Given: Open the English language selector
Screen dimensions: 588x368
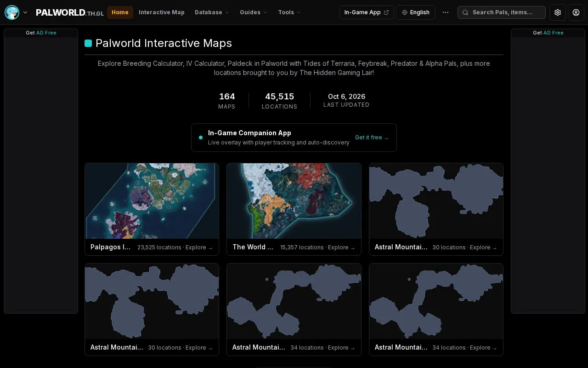Looking at the screenshot, I should tap(415, 12).
